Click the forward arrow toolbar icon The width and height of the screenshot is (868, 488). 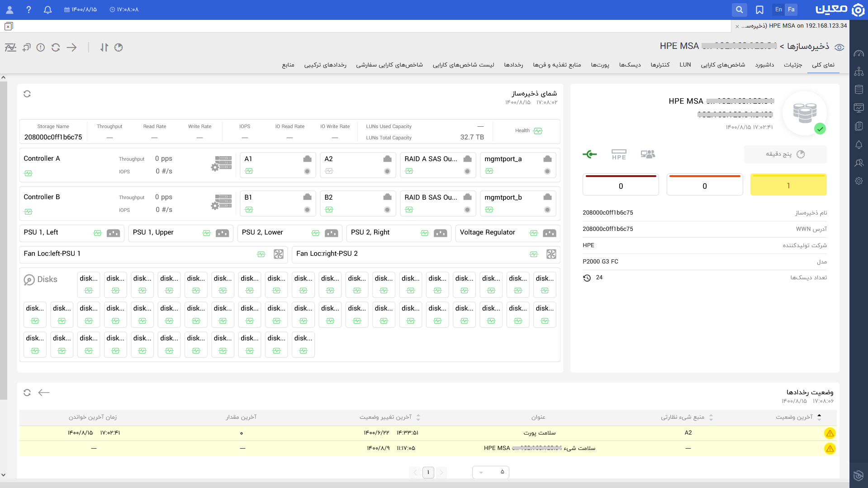(72, 48)
